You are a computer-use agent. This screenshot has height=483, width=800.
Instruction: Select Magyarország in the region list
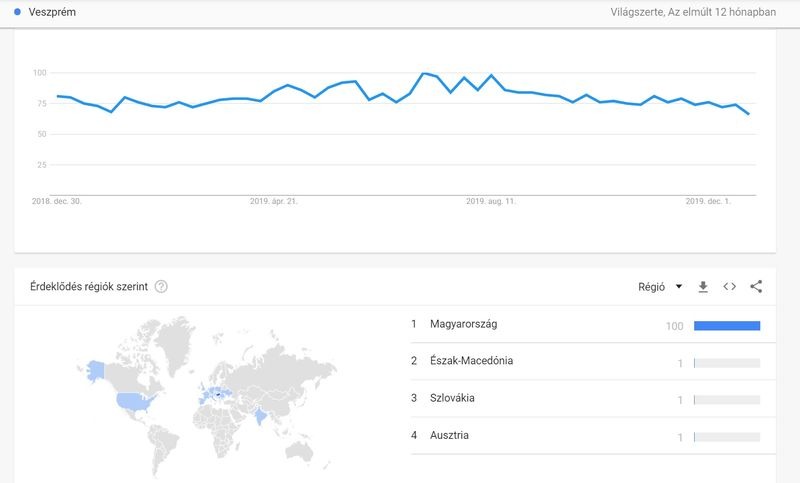463,324
